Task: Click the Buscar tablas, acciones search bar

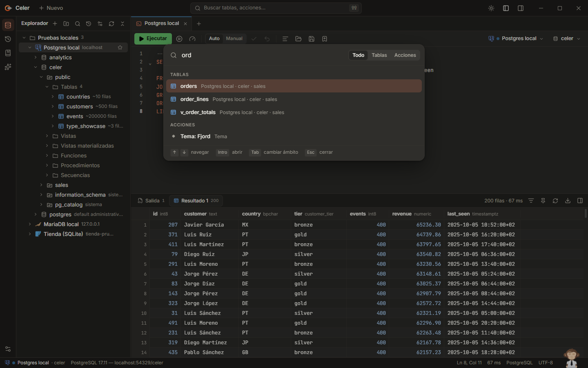Action: [x=276, y=8]
